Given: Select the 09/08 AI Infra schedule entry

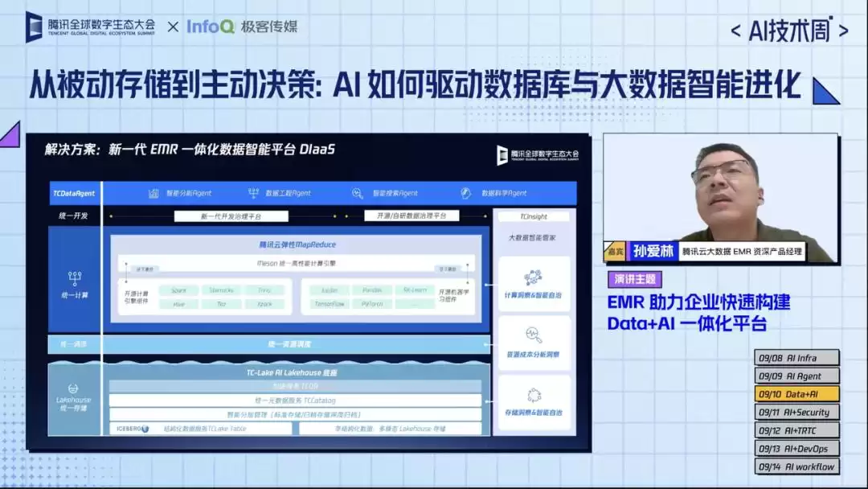Looking at the screenshot, I should [796, 358].
